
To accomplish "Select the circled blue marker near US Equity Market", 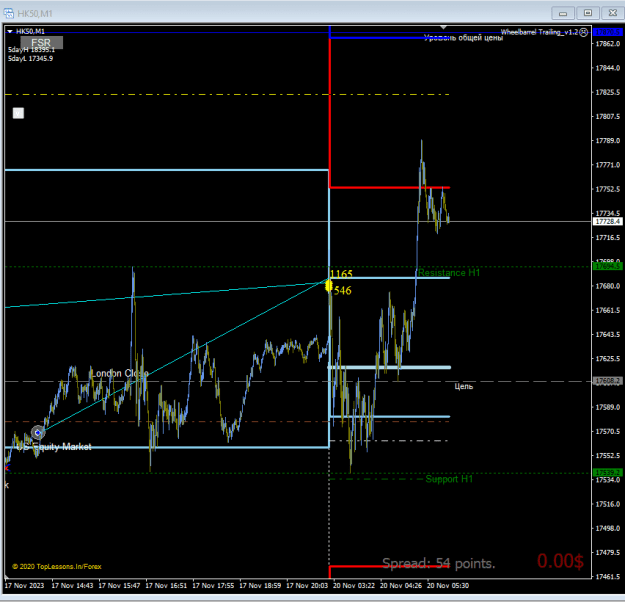I will 38,433.
